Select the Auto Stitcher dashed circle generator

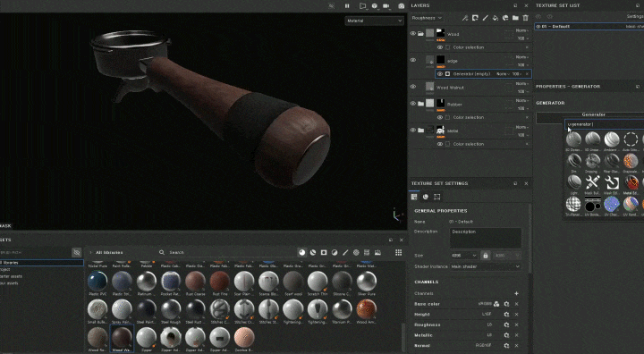tap(631, 139)
